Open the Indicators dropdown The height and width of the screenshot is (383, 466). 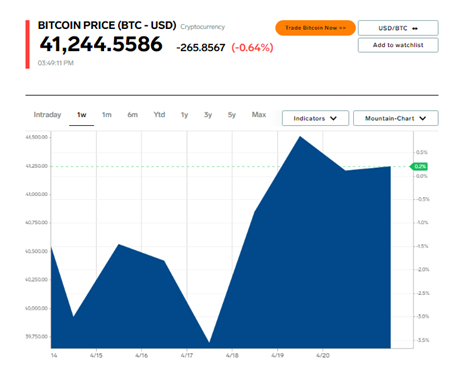[x=315, y=118]
